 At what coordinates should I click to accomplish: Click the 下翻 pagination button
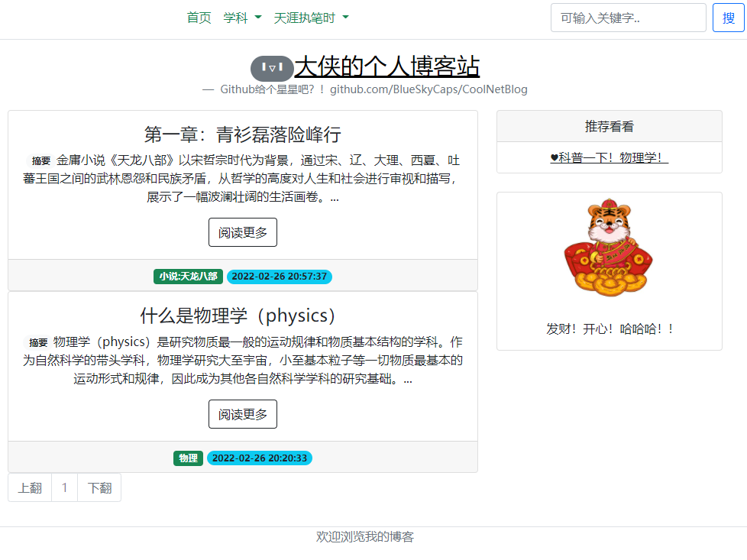pos(99,487)
